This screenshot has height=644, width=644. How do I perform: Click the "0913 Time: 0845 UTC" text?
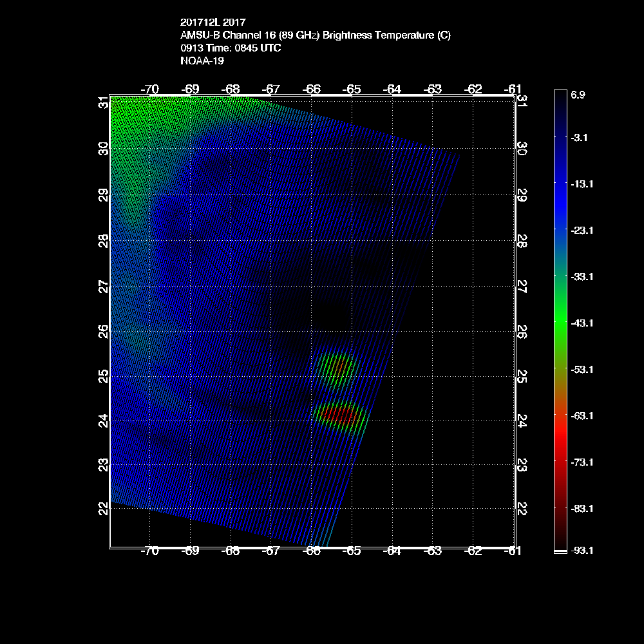pos(231,48)
